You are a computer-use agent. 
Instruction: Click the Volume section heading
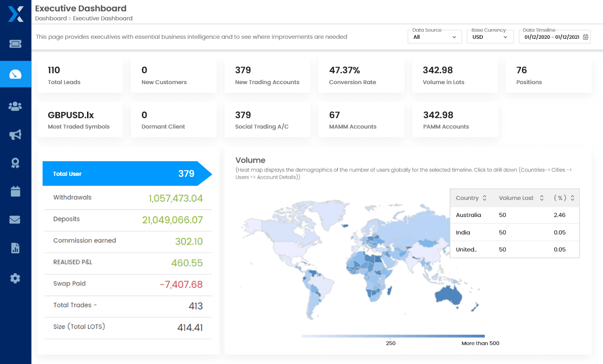pyautogui.click(x=250, y=160)
